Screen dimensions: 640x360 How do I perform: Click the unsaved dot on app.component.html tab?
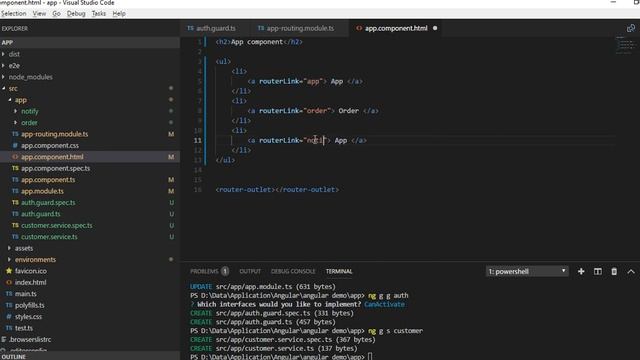pyautogui.click(x=435, y=28)
